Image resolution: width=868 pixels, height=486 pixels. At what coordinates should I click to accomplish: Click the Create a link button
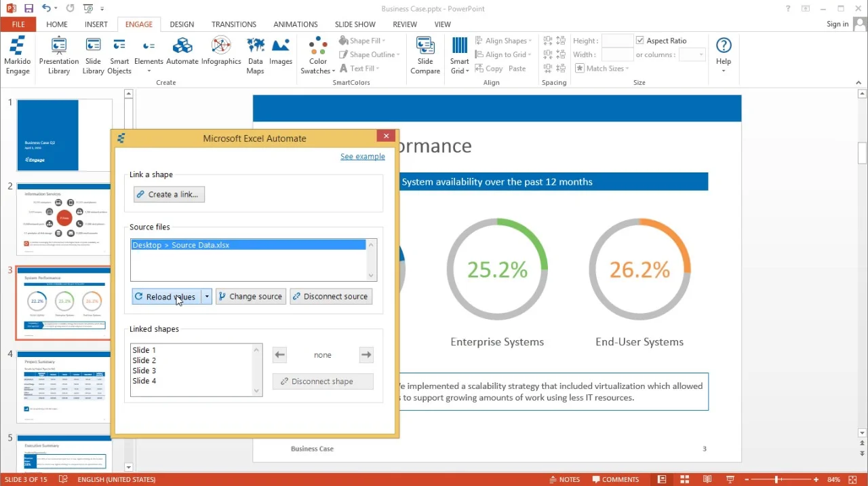(x=169, y=194)
